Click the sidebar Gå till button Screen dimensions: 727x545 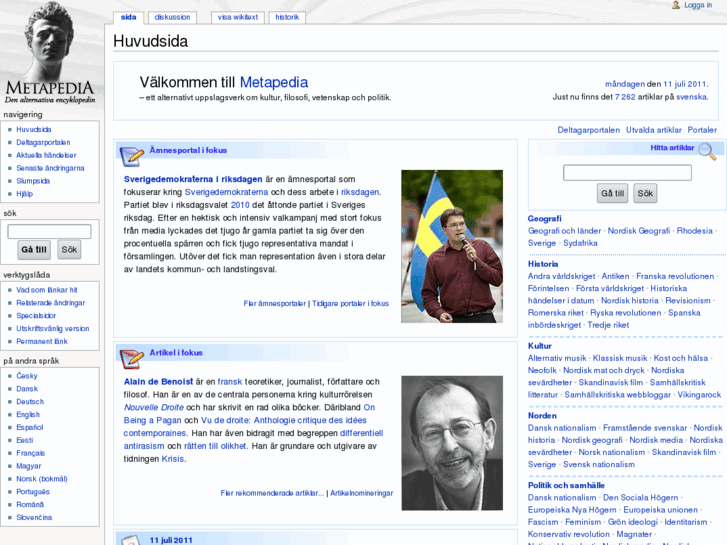pos(34,250)
